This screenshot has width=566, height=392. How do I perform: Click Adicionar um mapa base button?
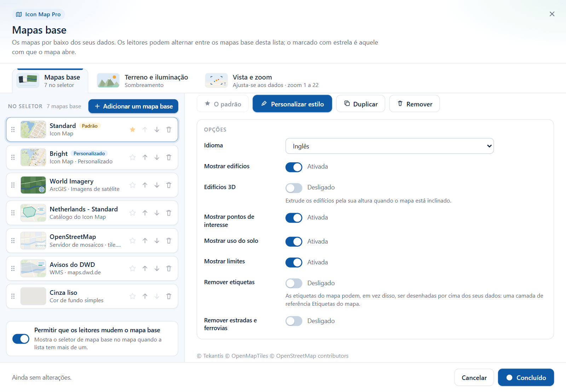[133, 106]
